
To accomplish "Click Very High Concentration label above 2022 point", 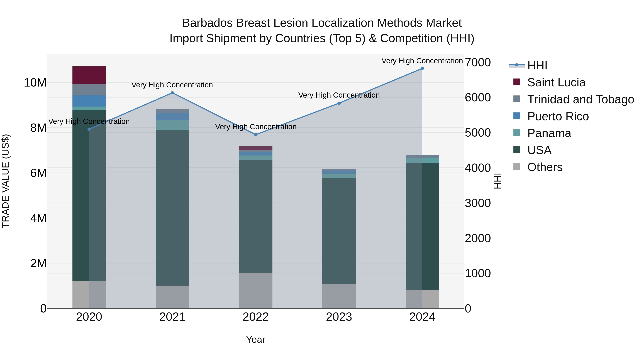I will point(256,127).
